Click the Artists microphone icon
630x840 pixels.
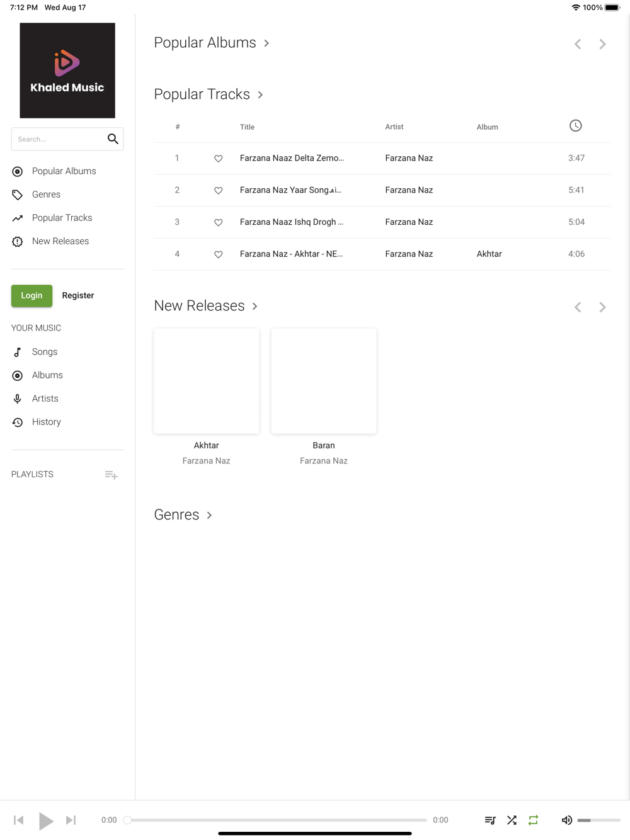pyautogui.click(x=18, y=399)
